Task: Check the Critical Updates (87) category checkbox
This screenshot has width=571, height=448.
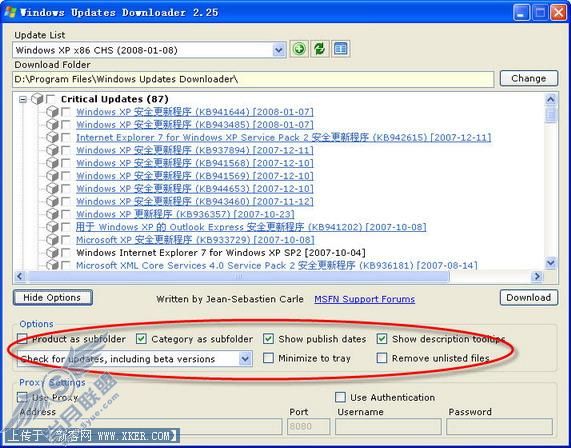Action: (51, 99)
